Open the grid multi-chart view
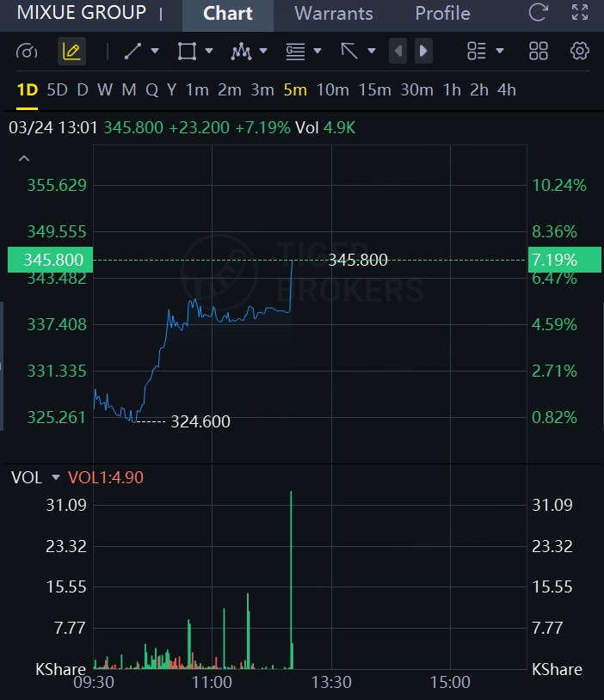This screenshot has height=700, width=604. 539,52
